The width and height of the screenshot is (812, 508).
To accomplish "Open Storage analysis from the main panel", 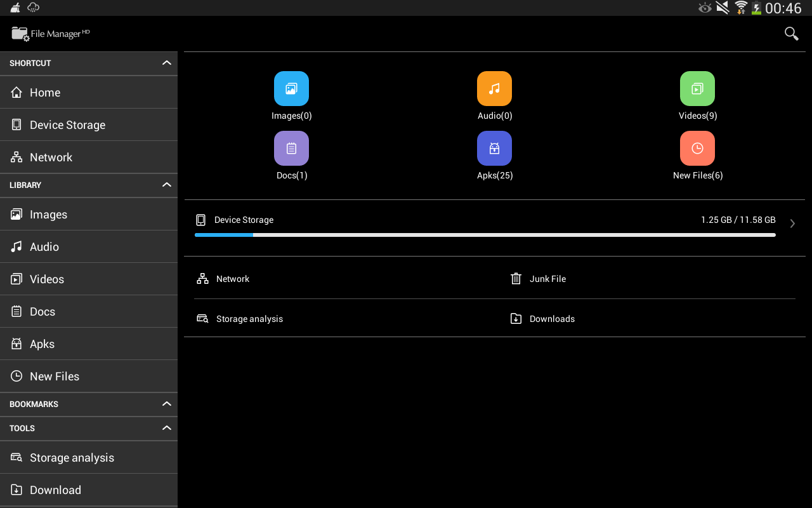I will coord(249,318).
